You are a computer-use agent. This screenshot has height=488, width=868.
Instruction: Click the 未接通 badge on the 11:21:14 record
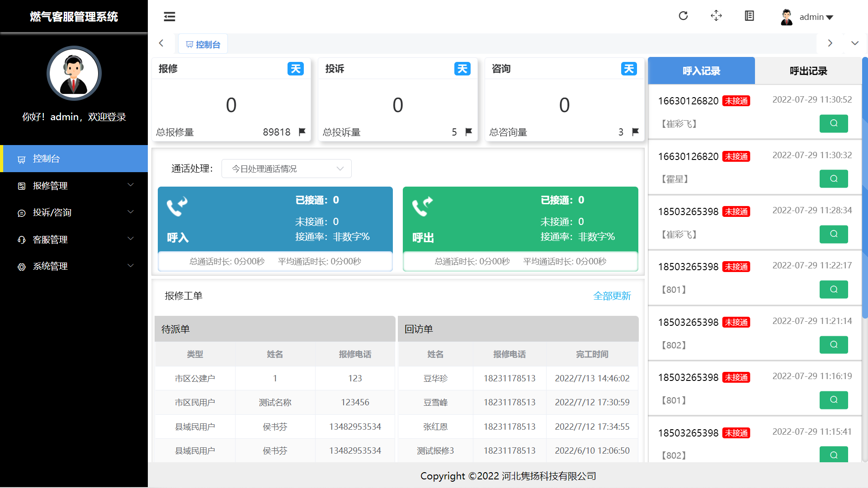[736, 322]
